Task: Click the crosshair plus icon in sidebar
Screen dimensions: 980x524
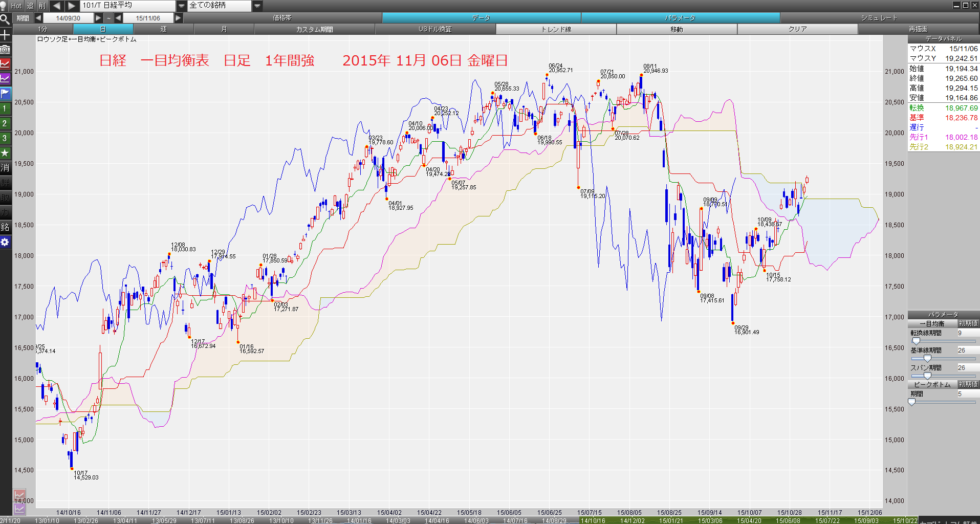Action: (x=5, y=35)
